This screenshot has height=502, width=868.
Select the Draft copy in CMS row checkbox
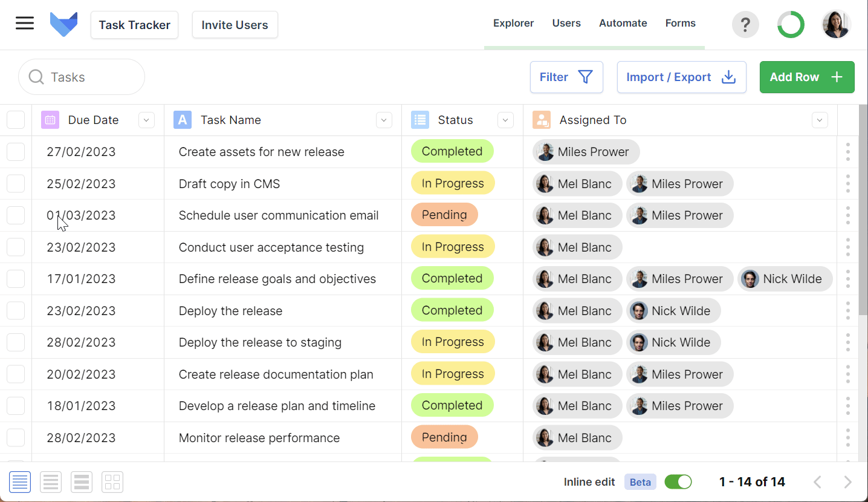[x=16, y=184]
